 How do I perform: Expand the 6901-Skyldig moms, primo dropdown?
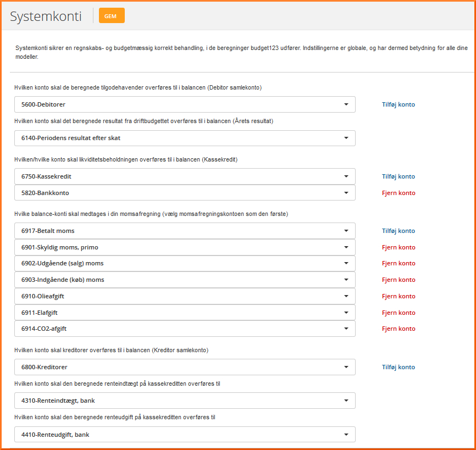185,247
